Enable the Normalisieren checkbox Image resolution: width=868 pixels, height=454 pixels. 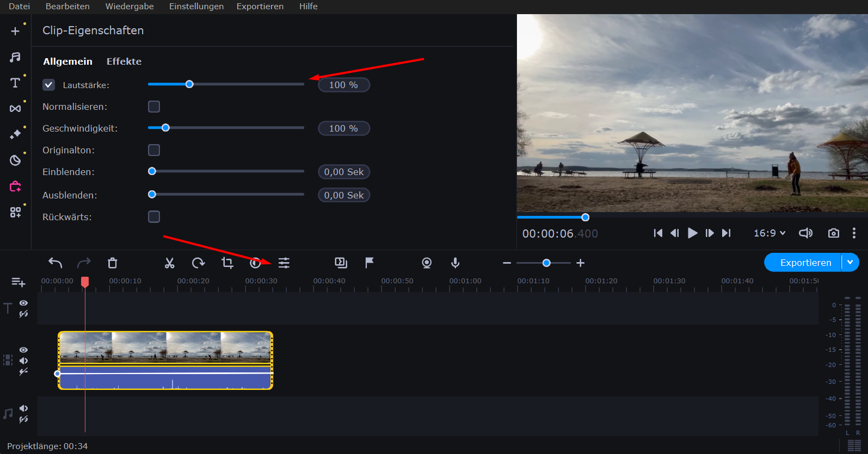click(x=154, y=107)
